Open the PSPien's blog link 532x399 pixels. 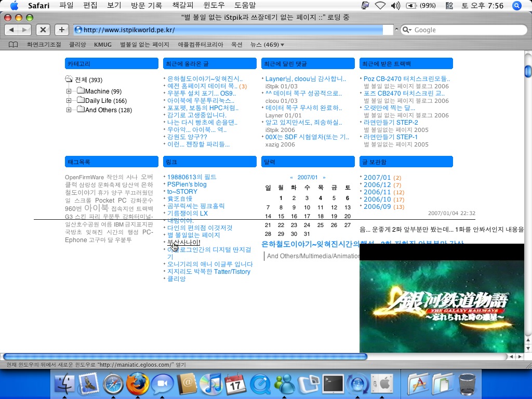coord(187,184)
